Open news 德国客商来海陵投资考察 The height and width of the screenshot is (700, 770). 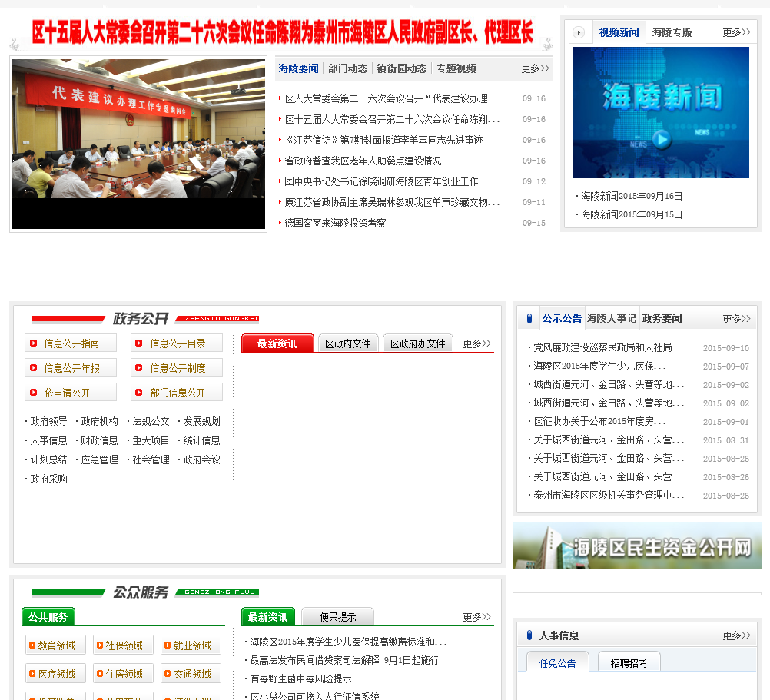pos(335,223)
